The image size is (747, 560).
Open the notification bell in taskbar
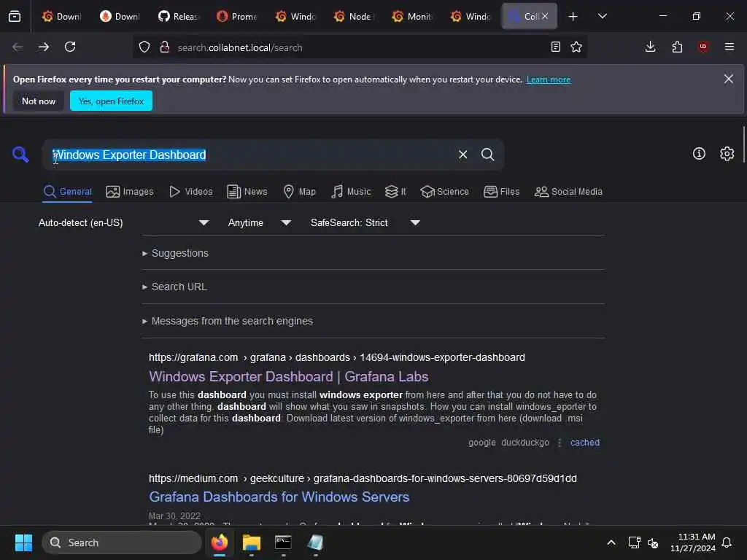point(727,542)
